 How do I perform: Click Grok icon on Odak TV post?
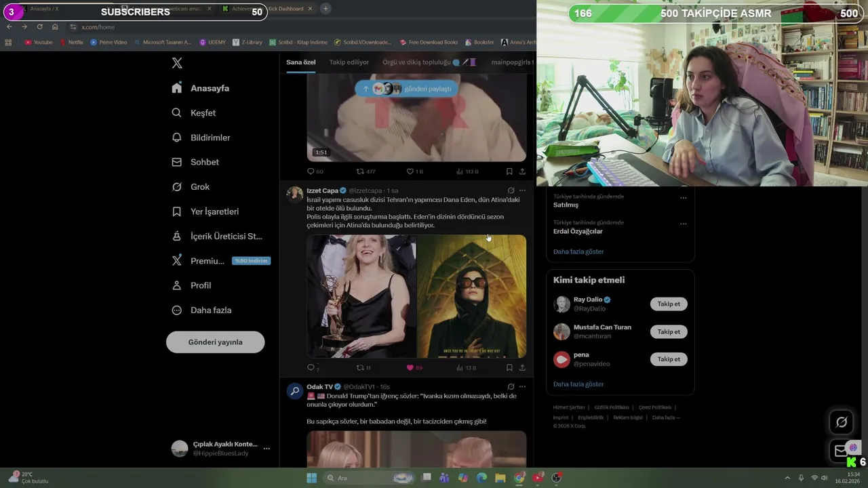click(511, 386)
